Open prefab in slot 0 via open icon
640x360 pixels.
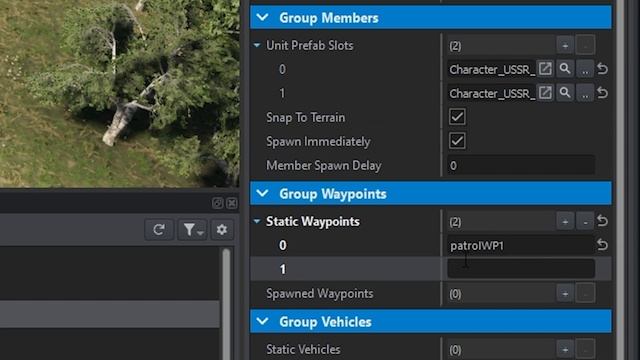tap(545, 69)
